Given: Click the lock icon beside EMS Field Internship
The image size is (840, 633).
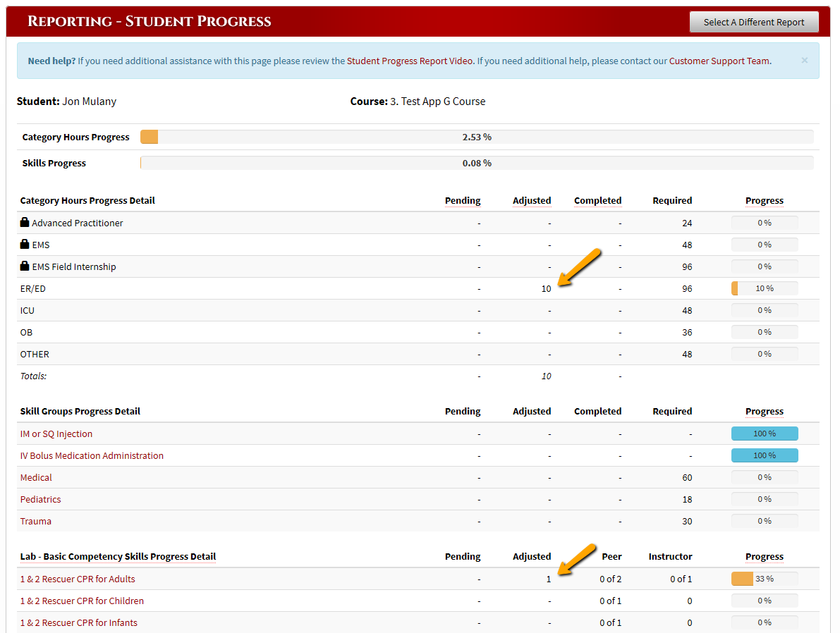Looking at the screenshot, I should pos(24,266).
